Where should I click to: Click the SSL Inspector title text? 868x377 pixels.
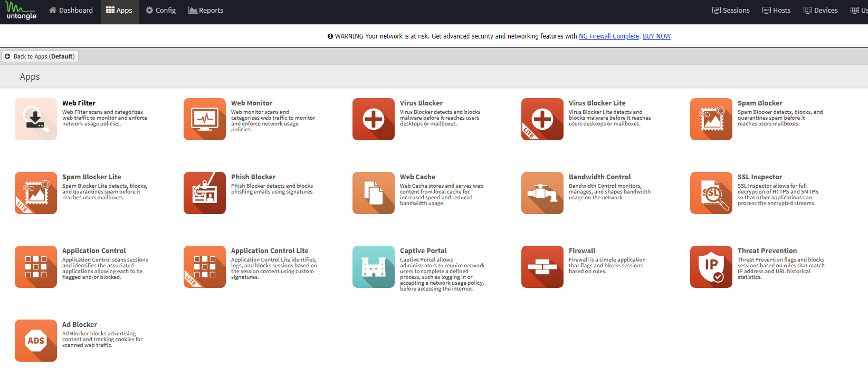(760, 177)
